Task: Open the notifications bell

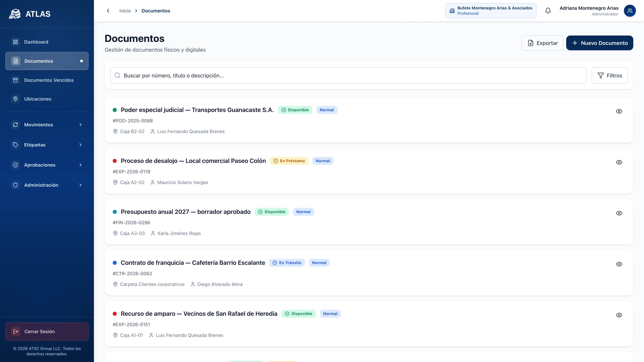Action: (548, 11)
